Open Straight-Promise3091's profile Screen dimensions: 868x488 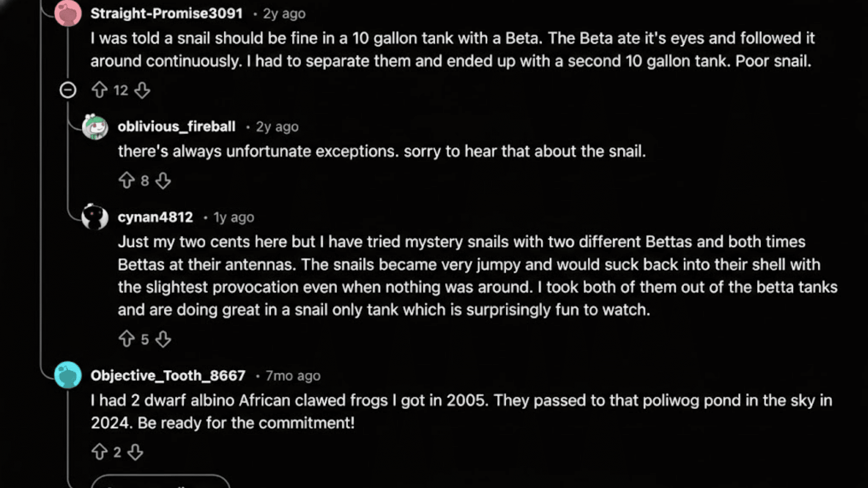pyautogui.click(x=167, y=13)
